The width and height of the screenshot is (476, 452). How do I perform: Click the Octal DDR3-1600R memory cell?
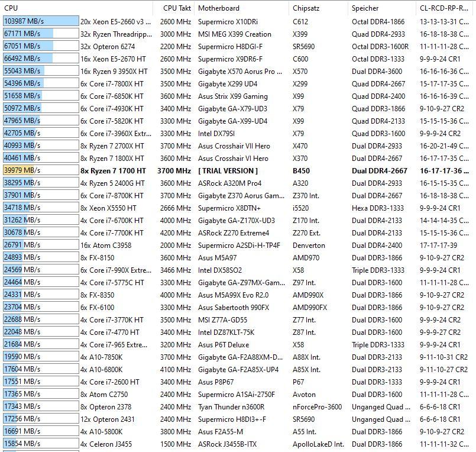coord(380,47)
